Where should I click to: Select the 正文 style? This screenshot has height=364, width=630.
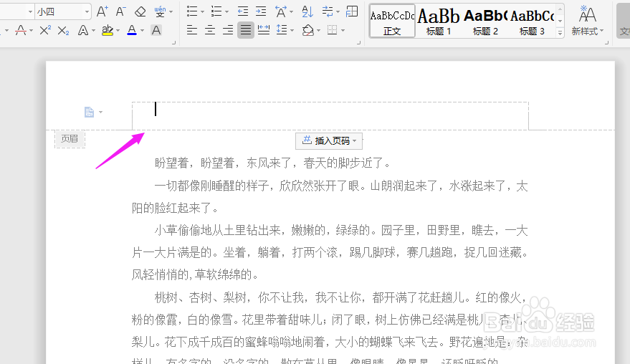[x=392, y=21]
